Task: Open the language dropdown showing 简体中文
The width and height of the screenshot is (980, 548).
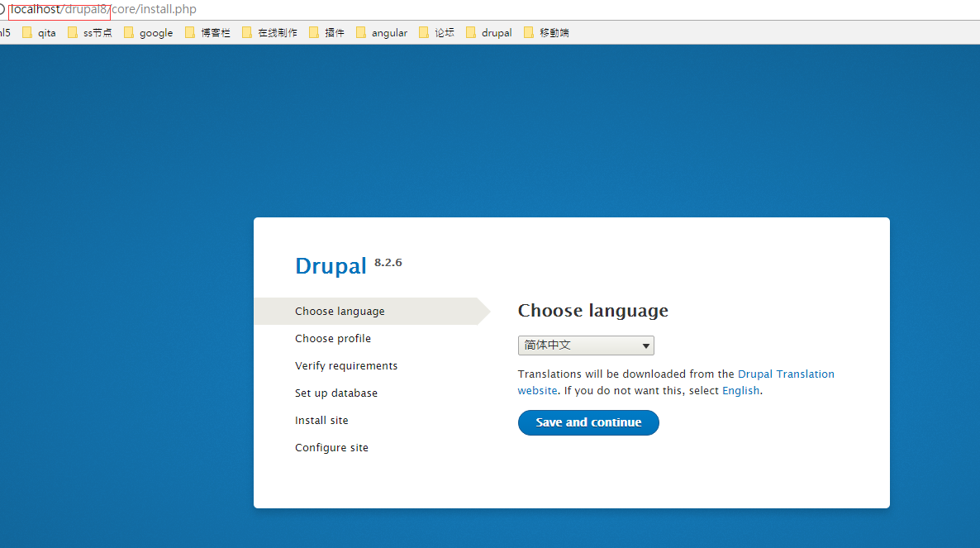Action: 586,345
